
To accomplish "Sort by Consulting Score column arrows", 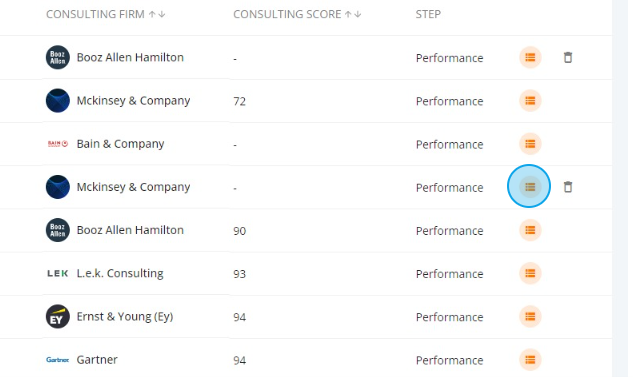I will [353, 15].
